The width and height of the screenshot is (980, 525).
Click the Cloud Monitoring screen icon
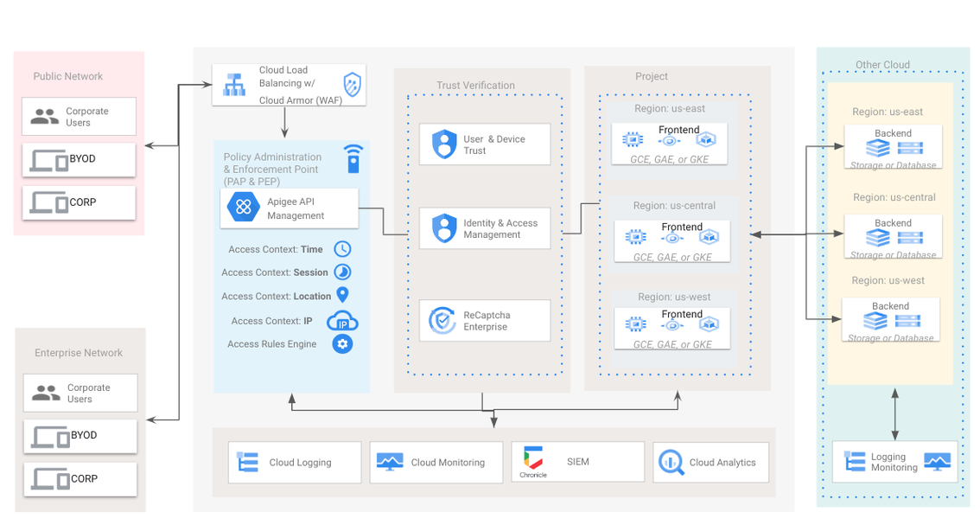point(390,462)
